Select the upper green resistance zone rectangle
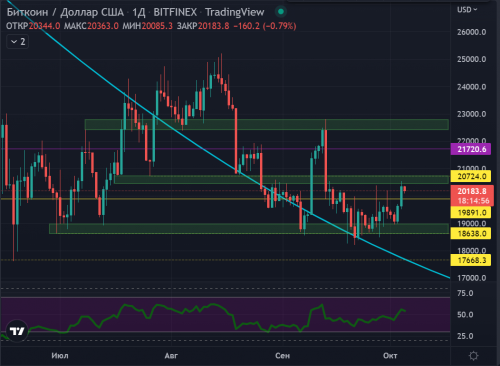500x366 pixels. tap(267, 124)
